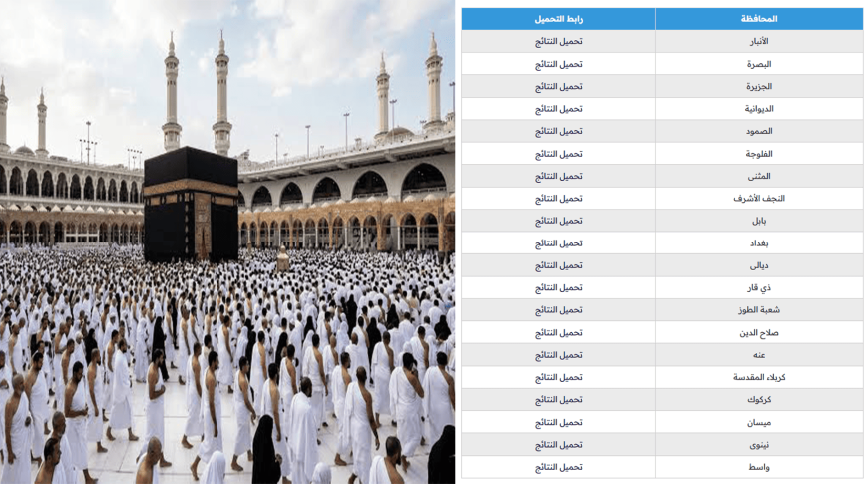Select the الصمود governorate cell
868x484 pixels.
pos(759,132)
